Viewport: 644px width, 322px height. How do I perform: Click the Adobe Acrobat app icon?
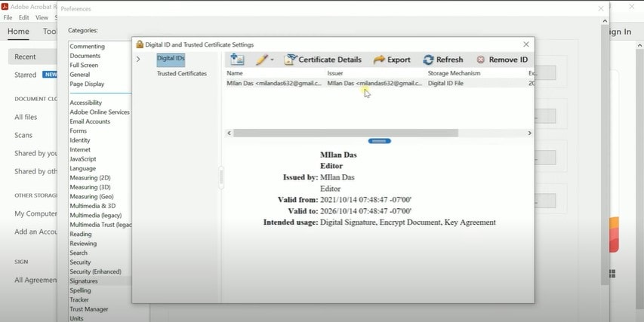tap(5, 7)
